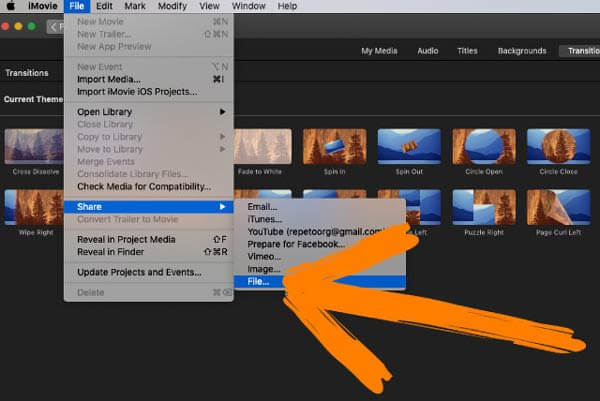Expand the Open Library submenu

[148, 112]
